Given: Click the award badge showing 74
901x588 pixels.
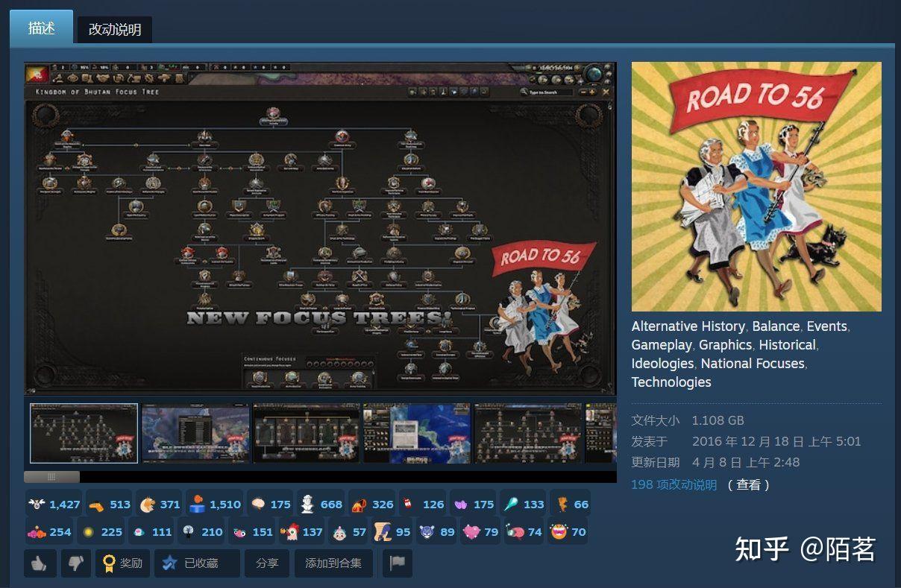Looking at the screenshot, I should (524, 532).
